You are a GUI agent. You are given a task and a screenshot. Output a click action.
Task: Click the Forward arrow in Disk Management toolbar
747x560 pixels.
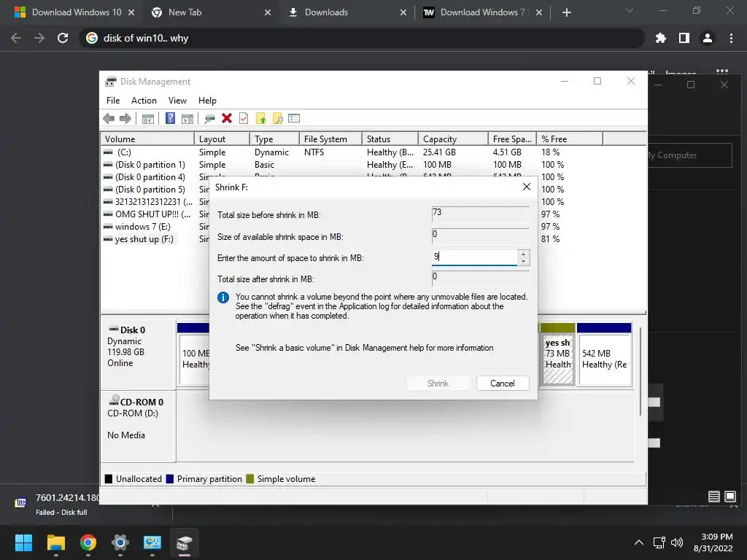pyautogui.click(x=125, y=119)
